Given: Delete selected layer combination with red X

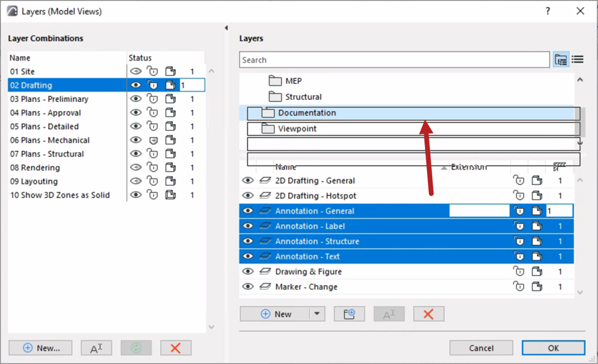Looking at the screenshot, I should (176, 348).
